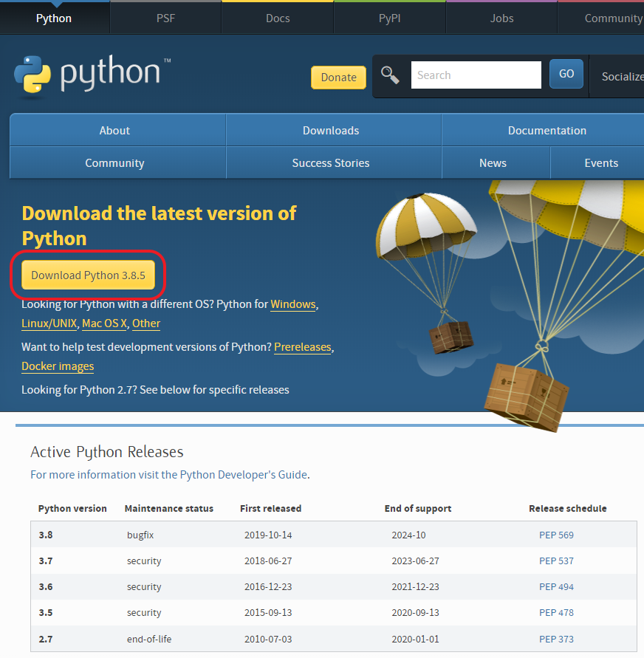Click the 2024-10 end of support value

[408, 535]
